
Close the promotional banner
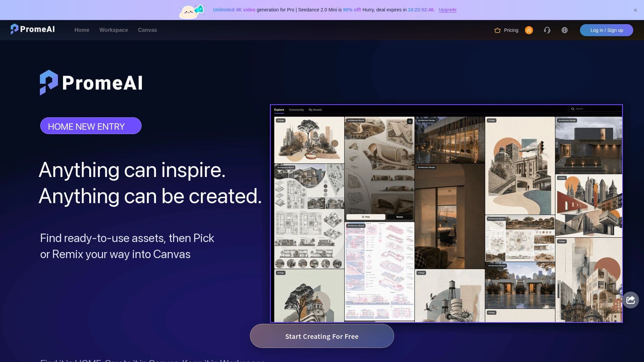635,10
